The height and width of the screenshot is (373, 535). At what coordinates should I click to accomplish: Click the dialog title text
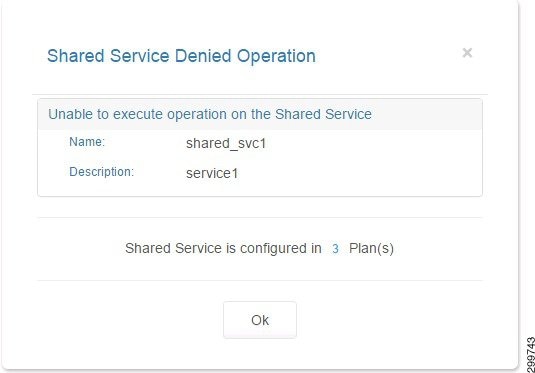181,56
